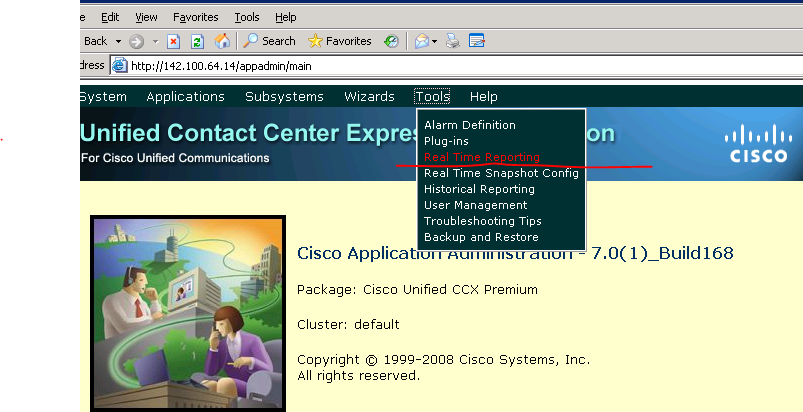Open the Edit menu in Internet Explorer
Image resolution: width=803 pixels, height=412 pixels.
tap(110, 17)
